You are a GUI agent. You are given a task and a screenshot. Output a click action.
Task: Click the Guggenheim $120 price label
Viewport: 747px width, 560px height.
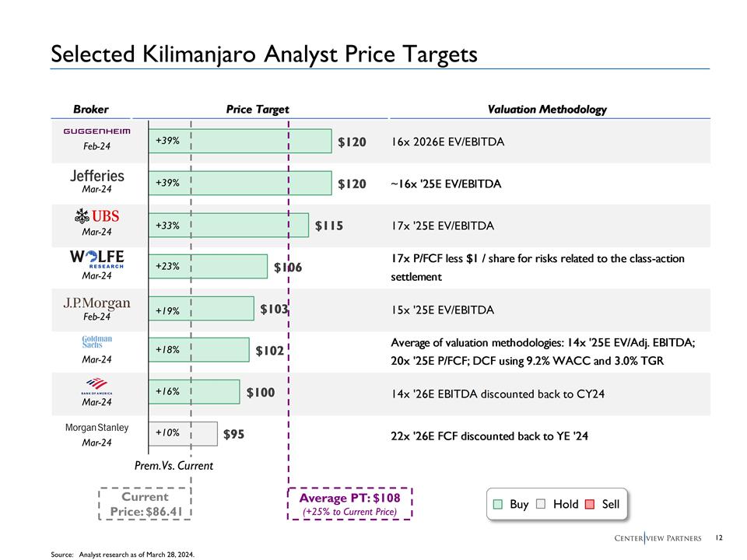pyautogui.click(x=352, y=142)
